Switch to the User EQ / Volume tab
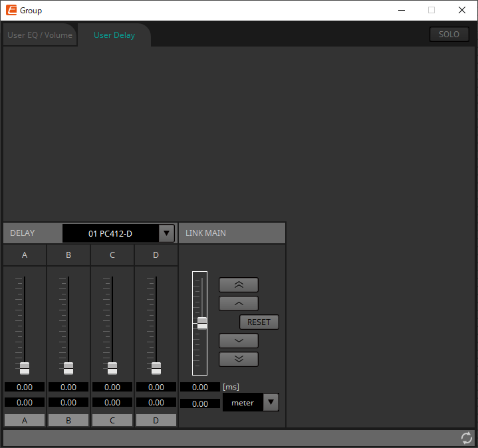Screen dimensions: 478x448 pos(40,35)
